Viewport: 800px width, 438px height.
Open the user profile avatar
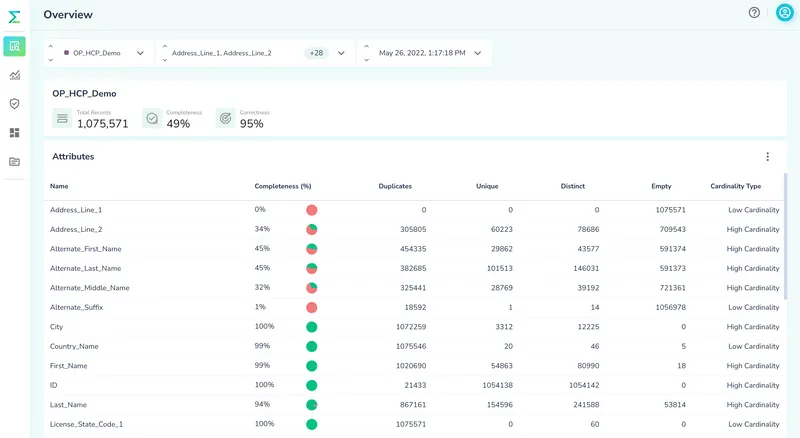[x=784, y=13]
